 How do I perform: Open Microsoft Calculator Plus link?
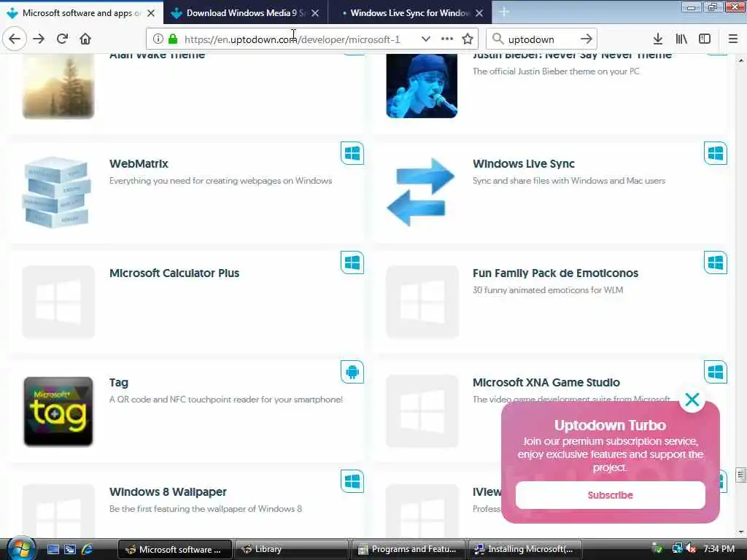[x=174, y=273]
